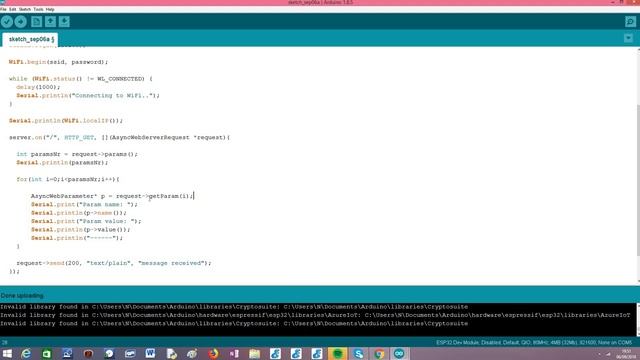Screen dimensions: 640x360
Task: Click the console output vertical scrollbar
Action: [x=638, y=320]
